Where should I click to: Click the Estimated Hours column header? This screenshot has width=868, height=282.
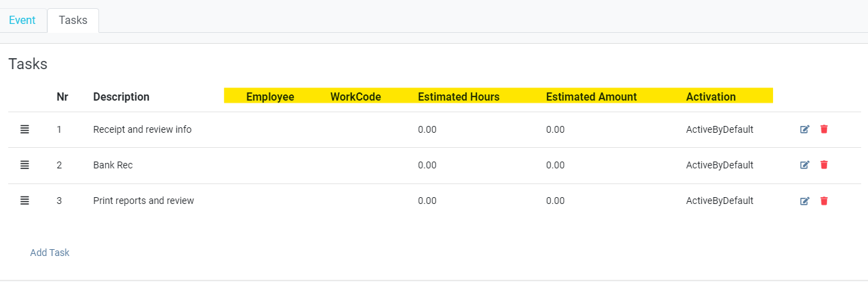pyautogui.click(x=459, y=97)
